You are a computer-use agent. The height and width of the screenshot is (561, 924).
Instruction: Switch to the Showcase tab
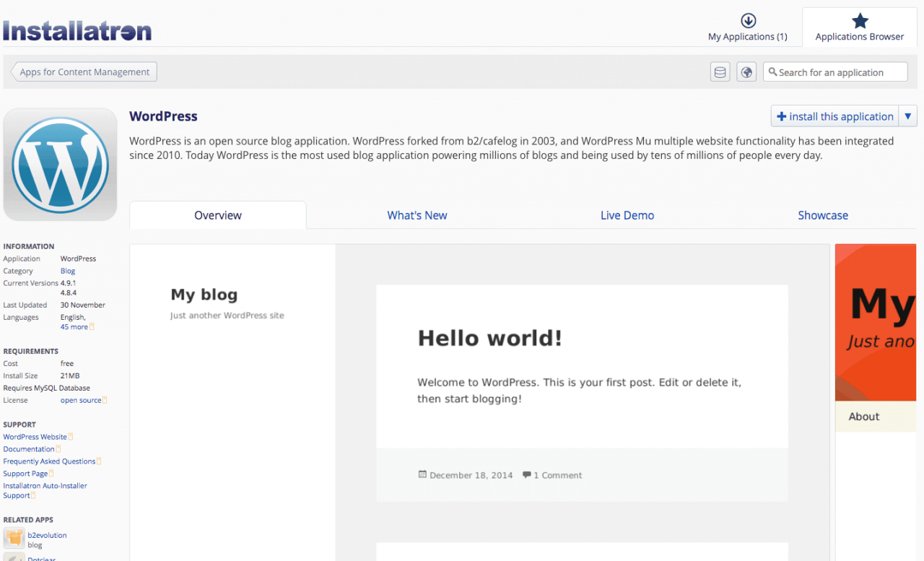pyautogui.click(x=823, y=215)
